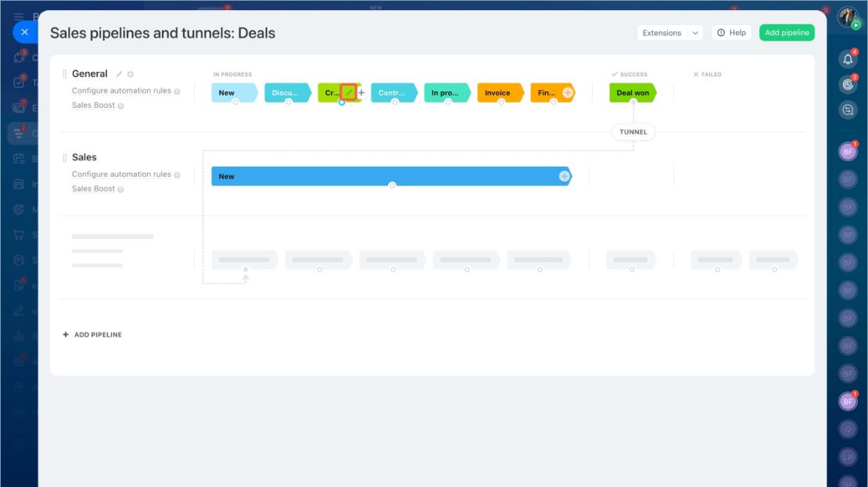Open Sales Boost under the Sales pipeline

tap(94, 188)
